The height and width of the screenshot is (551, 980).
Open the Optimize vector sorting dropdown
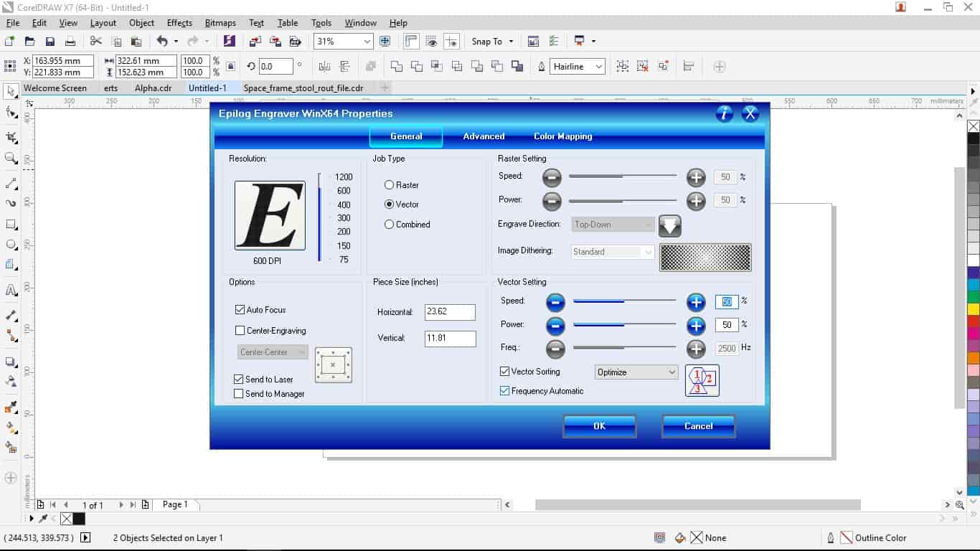636,372
